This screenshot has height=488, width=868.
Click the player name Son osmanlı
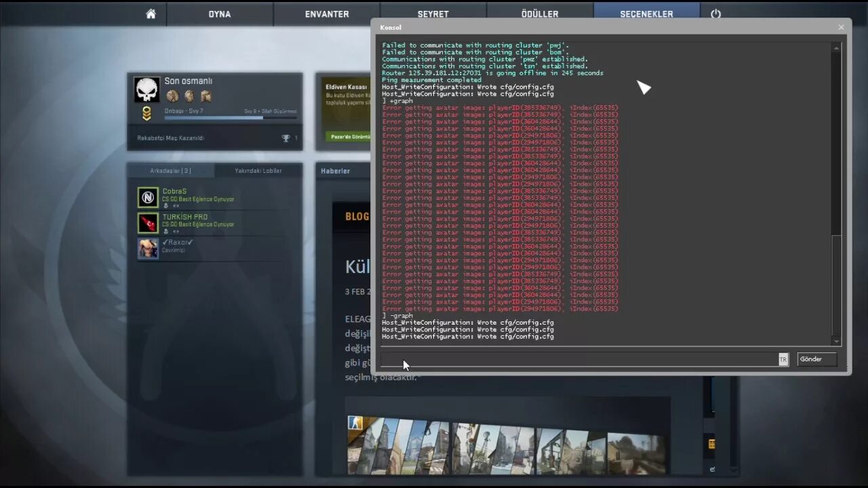[189, 81]
